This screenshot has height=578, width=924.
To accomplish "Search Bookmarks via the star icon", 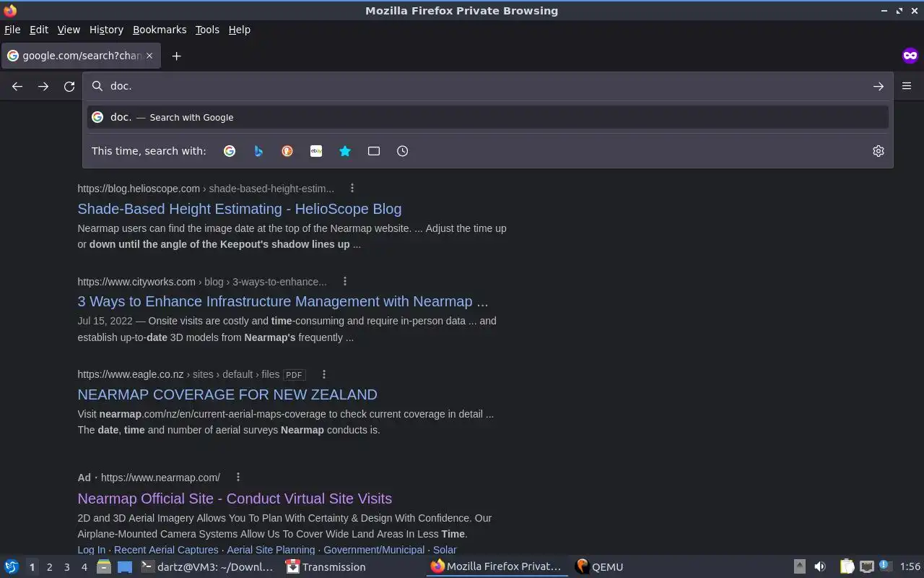I will click(345, 151).
